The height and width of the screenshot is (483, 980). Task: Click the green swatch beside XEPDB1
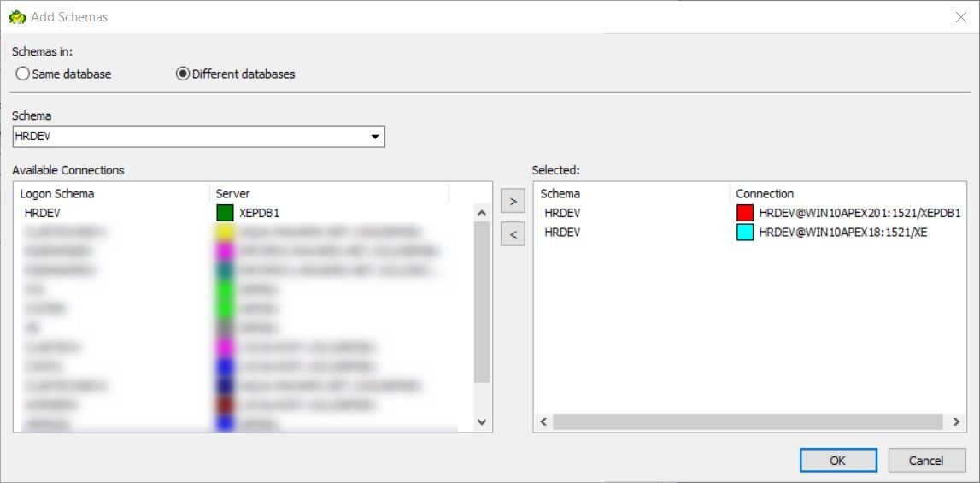[x=225, y=213]
